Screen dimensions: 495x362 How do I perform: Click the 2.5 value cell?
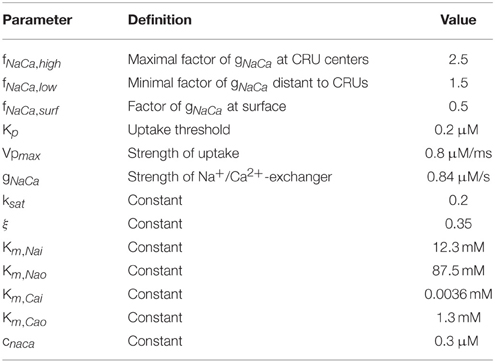(x=458, y=59)
